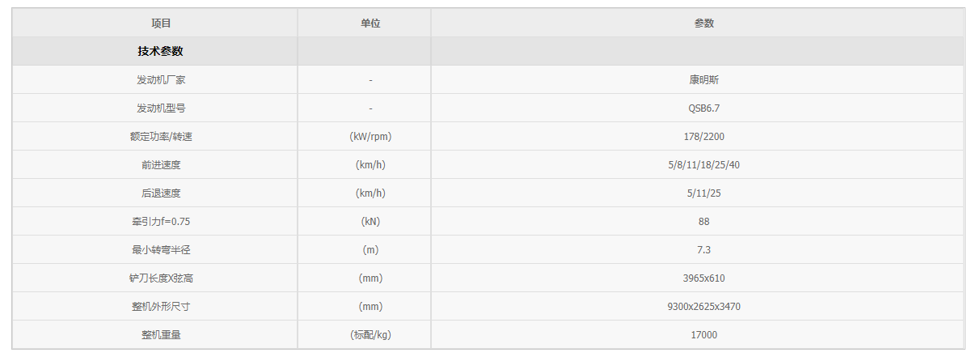
Task: Click the 17000 machine weight value
Action: (703, 335)
